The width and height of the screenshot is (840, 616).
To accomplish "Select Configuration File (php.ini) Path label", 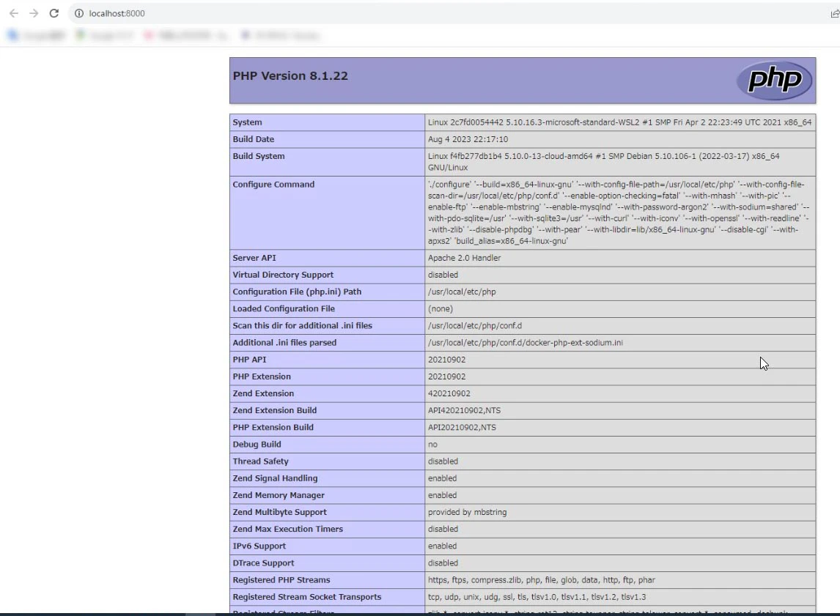I will point(297,292).
